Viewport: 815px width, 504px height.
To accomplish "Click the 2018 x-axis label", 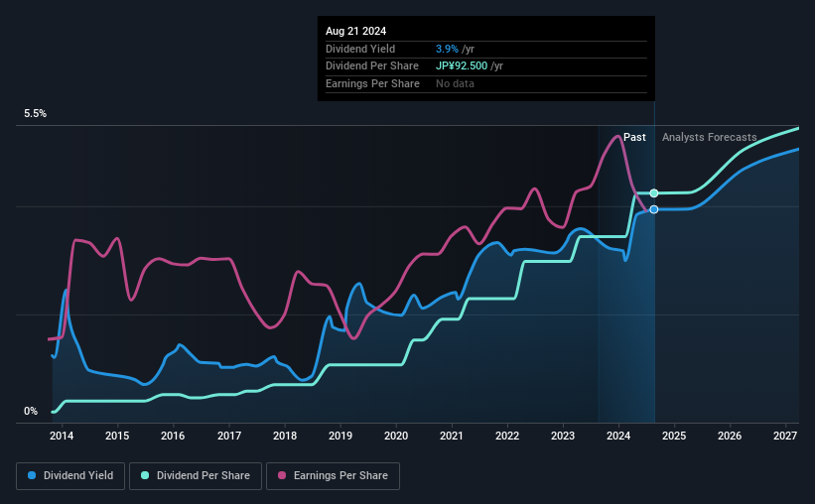I will (285, 436).
